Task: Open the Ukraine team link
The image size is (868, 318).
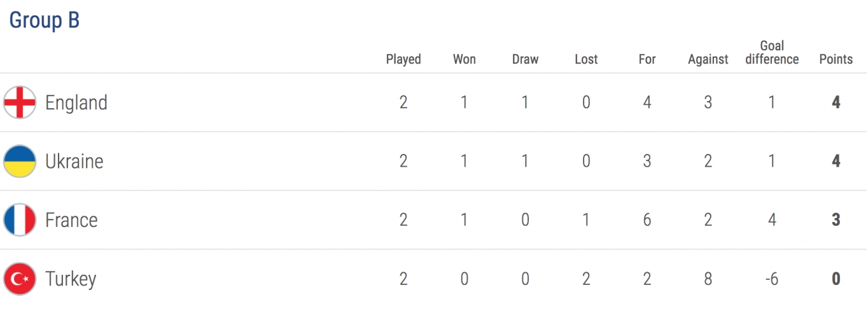Action: 74,161
